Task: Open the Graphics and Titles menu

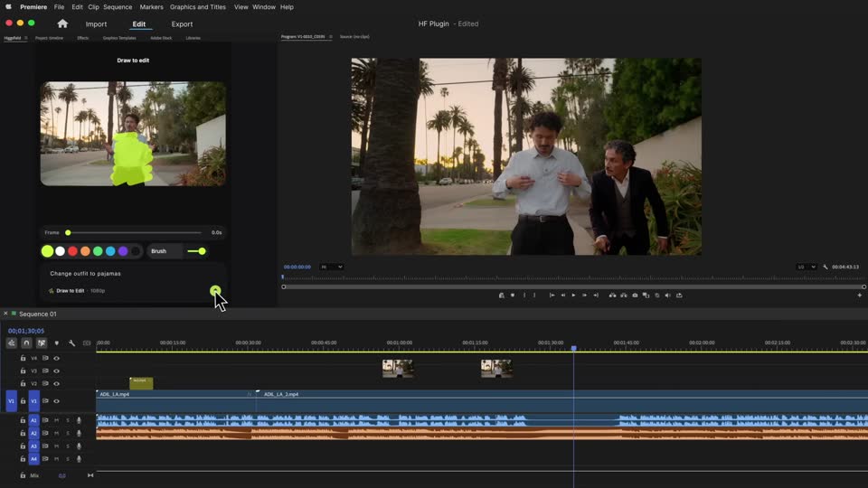Action: 198,7
